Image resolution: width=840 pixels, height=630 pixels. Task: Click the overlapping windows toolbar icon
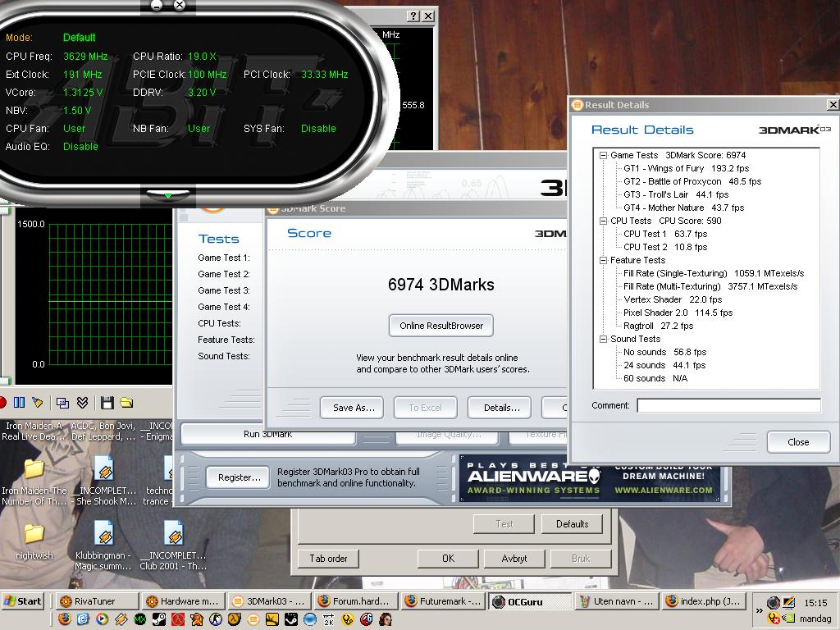point(62,403)
